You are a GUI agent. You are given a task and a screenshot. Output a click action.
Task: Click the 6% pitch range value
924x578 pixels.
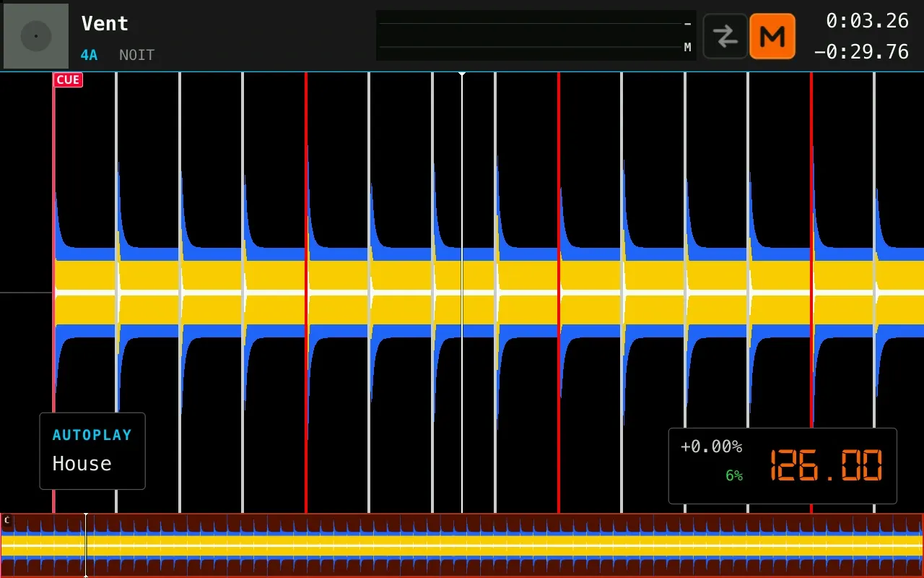(734, 475)
